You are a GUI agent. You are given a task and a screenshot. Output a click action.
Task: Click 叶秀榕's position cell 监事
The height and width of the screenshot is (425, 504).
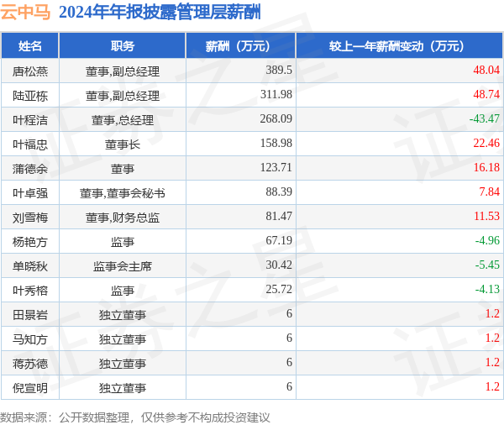click(123, 291)
